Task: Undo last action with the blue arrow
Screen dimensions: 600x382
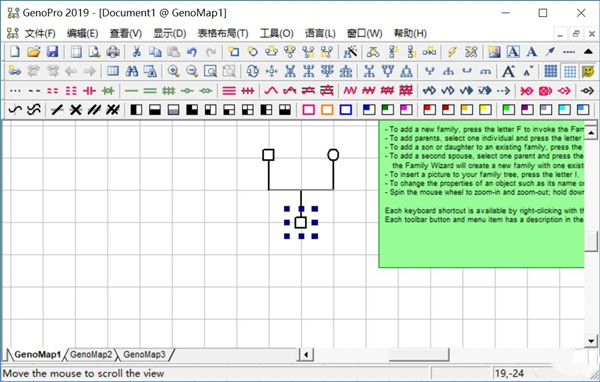Action: coord(192,52)
